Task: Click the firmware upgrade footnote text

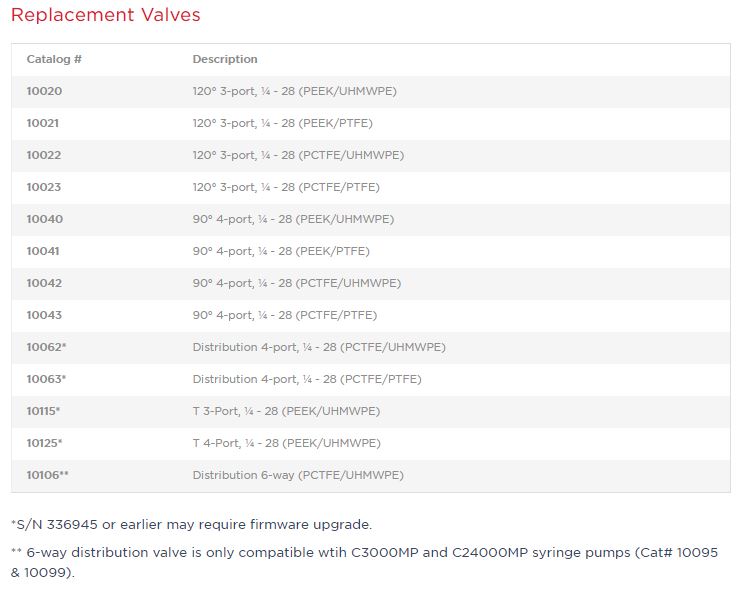Action: tap(191, 524)
